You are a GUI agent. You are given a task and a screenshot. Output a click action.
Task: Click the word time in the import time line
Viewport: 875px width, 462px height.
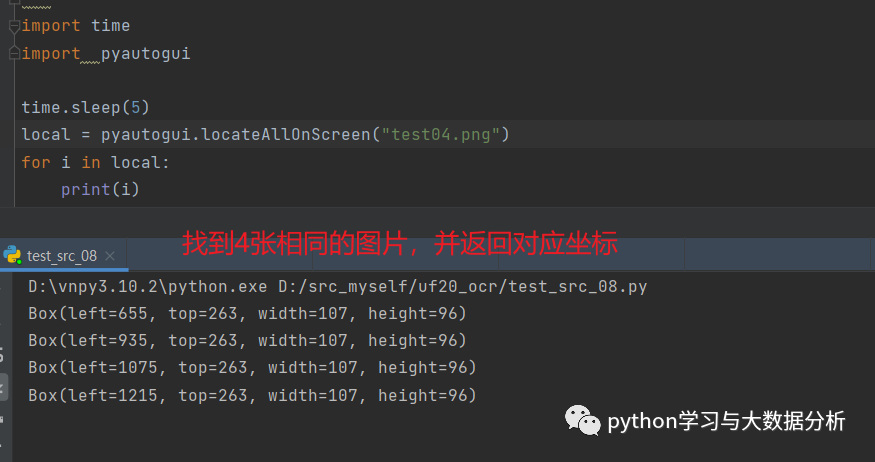click(110, 26)
